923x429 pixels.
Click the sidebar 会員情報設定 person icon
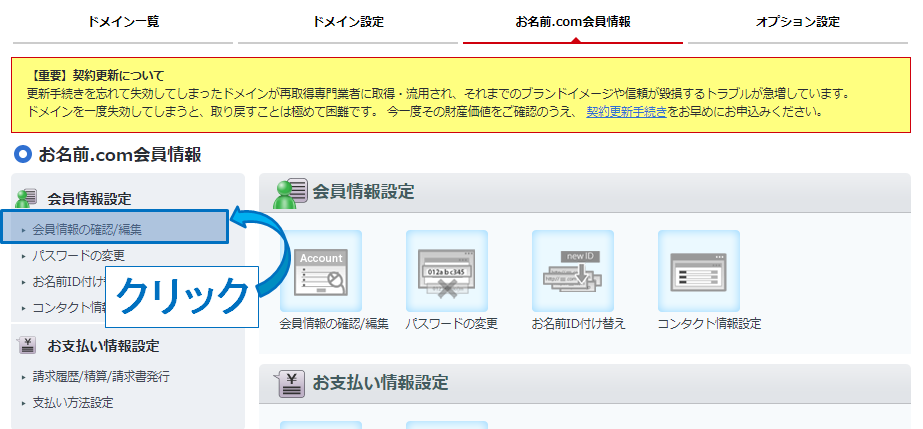click(26, 198)
